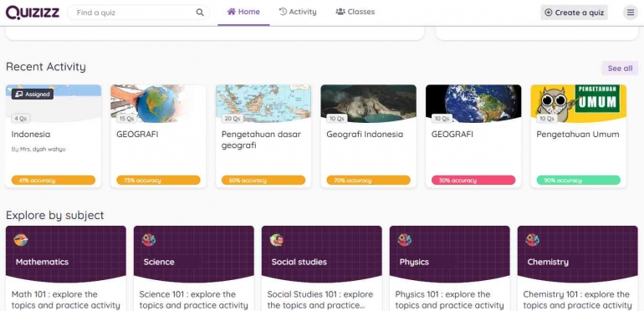Click the 70% accuracy bar
This screenshot has height=311, width=644.
coord(368,180)
